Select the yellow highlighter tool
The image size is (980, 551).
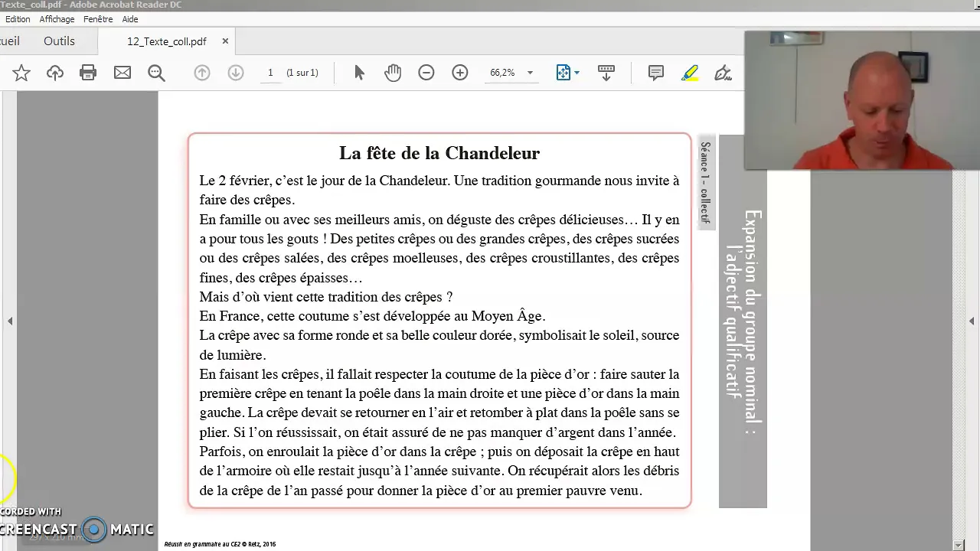690,73
